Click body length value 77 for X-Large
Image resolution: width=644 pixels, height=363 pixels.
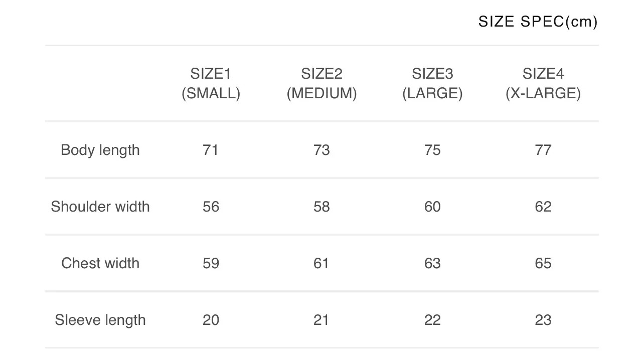(543, 150)
